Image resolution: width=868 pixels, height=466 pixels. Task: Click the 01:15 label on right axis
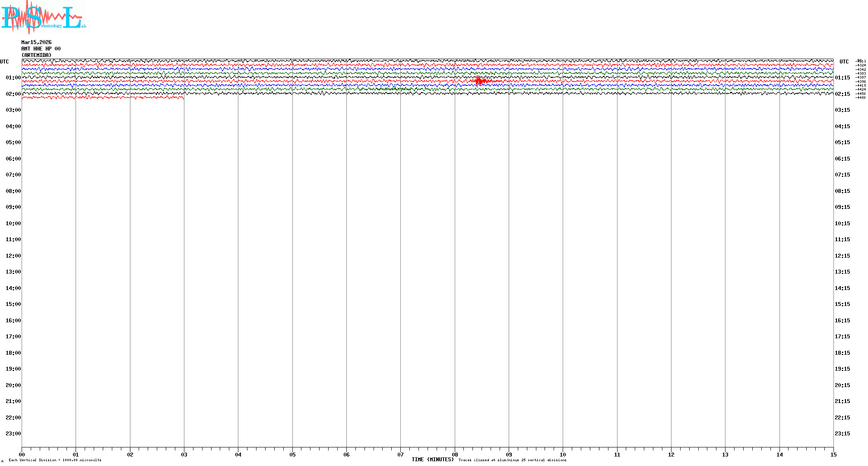click(x=842, y=78)
